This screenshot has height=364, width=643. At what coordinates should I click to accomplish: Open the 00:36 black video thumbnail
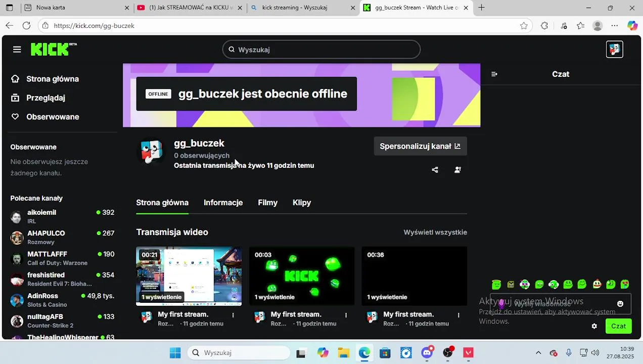coord(415,276)
